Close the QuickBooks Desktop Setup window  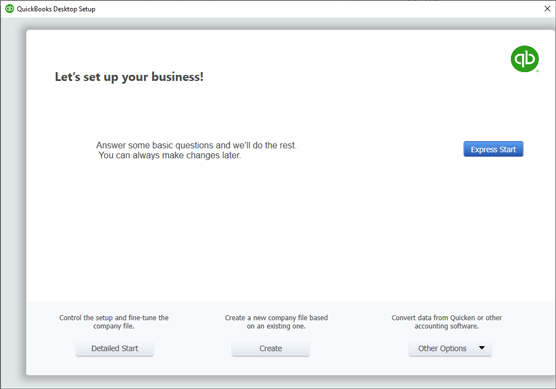click(x=547, y=9)
